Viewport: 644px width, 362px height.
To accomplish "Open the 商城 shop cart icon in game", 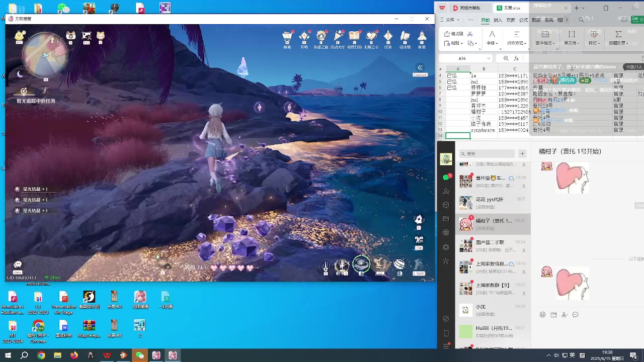I will [287, 37].
